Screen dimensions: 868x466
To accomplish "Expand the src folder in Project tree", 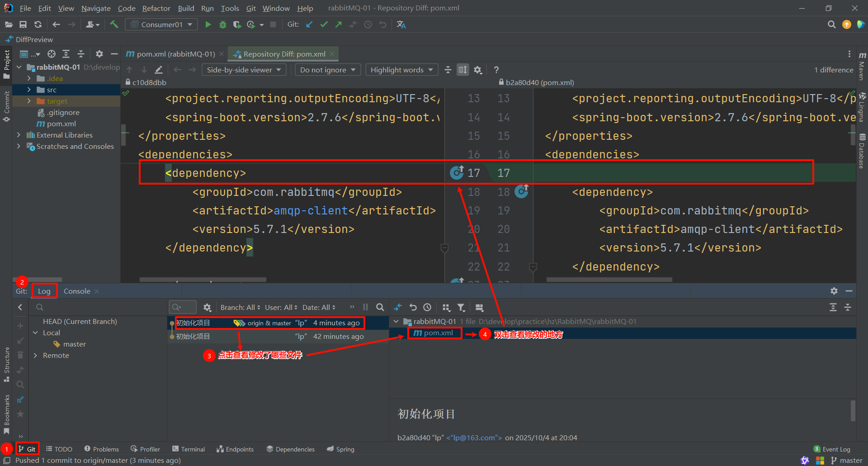I will click(29, 90).
